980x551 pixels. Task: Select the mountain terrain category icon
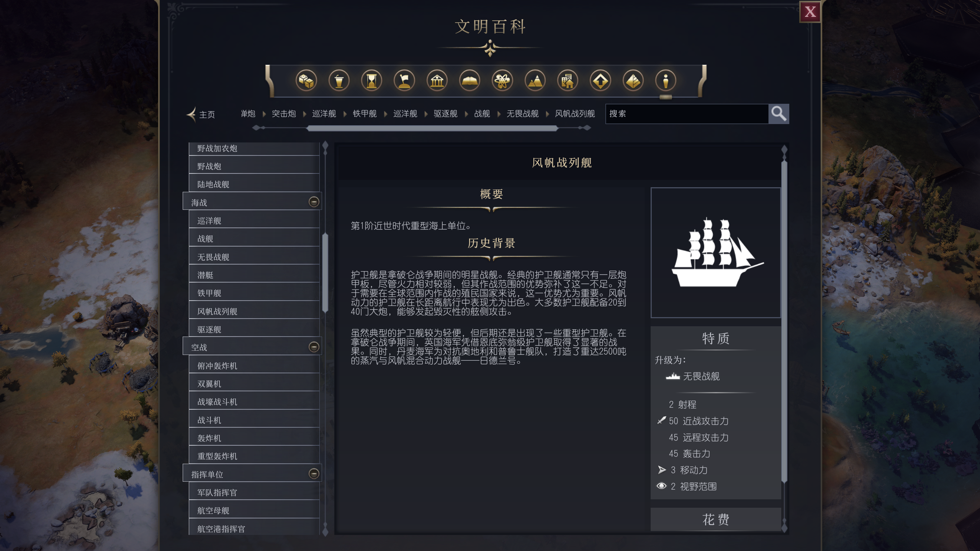(535, 81)
